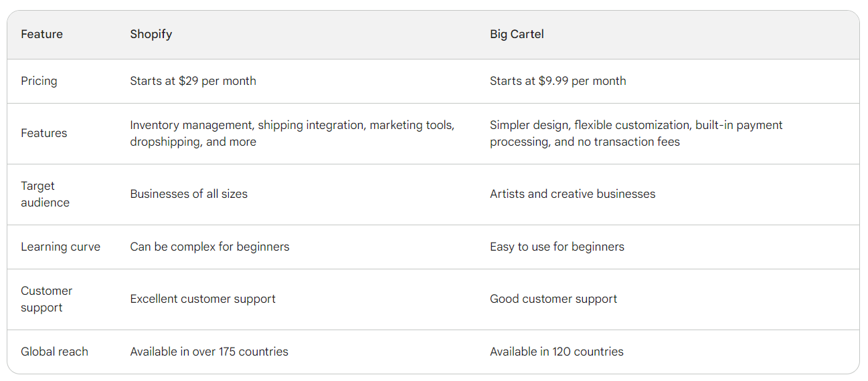The width and height of the screenshot is (868, 381).
Task: Click the Pricing row label
Action: pos(39,81)
